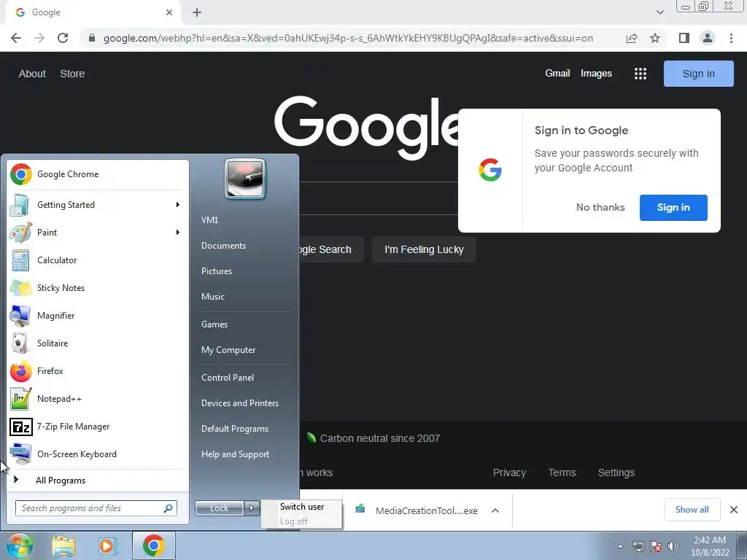Click the Chrome address bar URL
This screenshot has height=560, width=747.
[x=348, y=38]
